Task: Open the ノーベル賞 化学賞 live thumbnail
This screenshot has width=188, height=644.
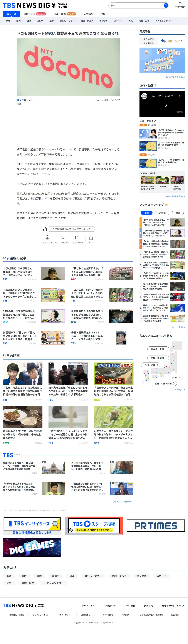Action: tap(148, 146)
